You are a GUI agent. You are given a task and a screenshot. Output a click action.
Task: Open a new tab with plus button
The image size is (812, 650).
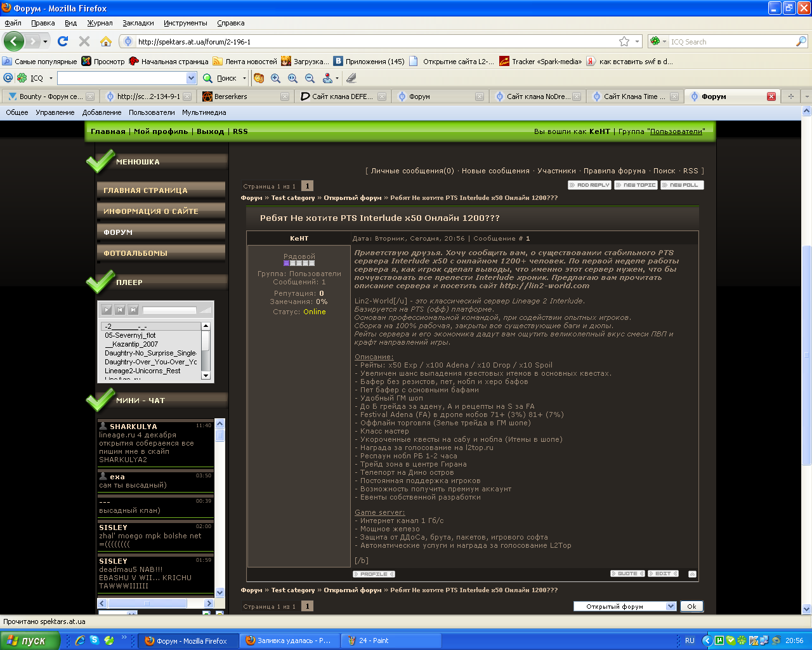pos(790,96)
